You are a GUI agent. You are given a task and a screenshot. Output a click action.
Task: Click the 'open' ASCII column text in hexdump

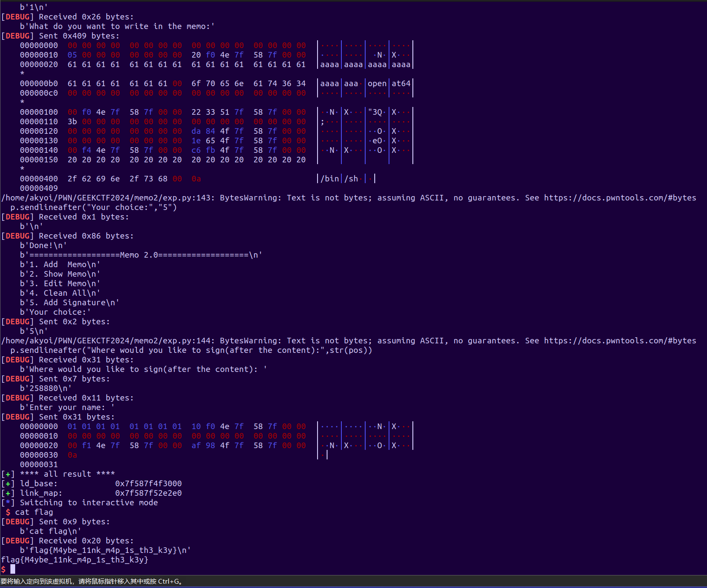(x=377, y=83)
